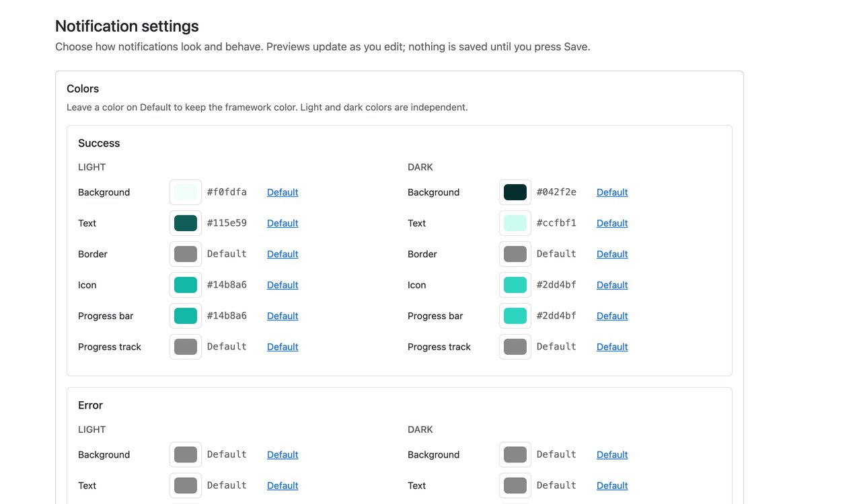
Task: Reset Success dark Progress track to Default
Action: pos(612,347)
